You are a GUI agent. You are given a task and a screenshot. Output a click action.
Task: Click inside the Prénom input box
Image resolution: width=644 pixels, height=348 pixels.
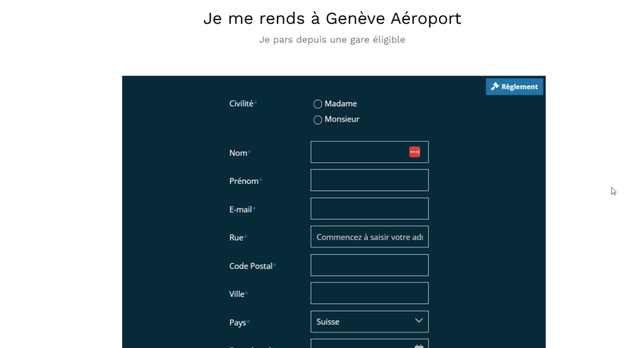[369, 181]
